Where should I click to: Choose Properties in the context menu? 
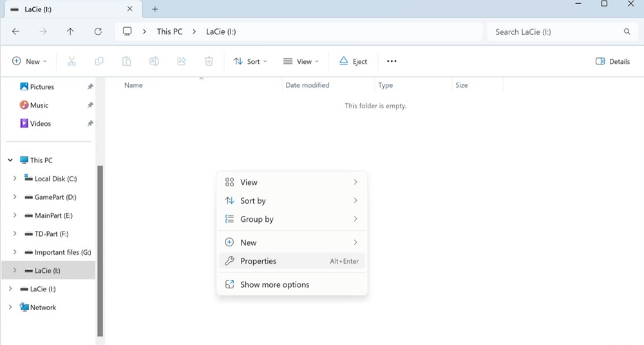pyautogui.click(x=292, y=261)
